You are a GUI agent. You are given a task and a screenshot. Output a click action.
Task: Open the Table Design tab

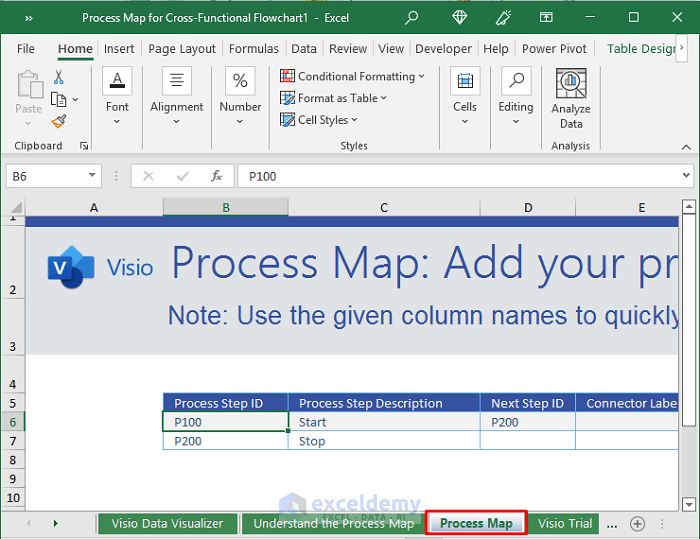641,48
